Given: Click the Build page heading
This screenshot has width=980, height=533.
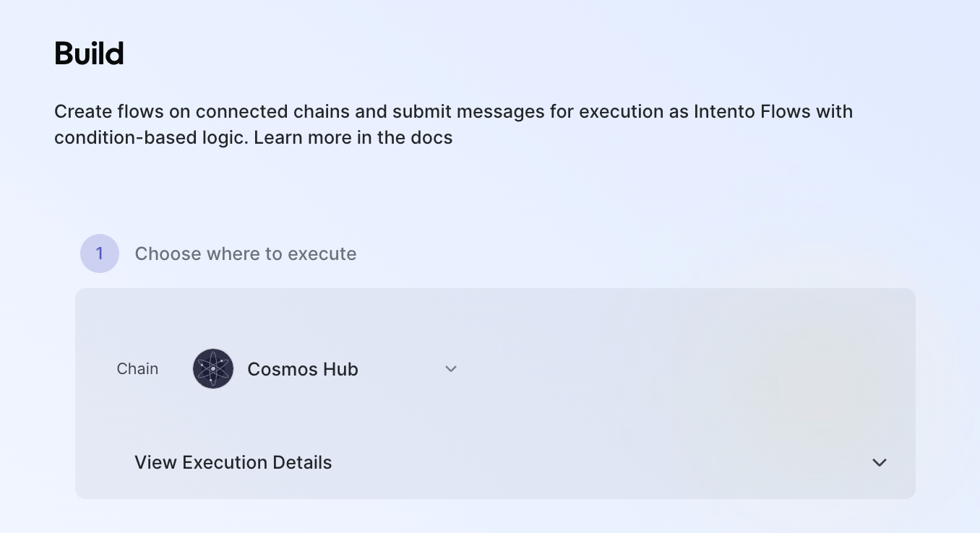Looking at the screenshot, I should [x=89, y=54].
